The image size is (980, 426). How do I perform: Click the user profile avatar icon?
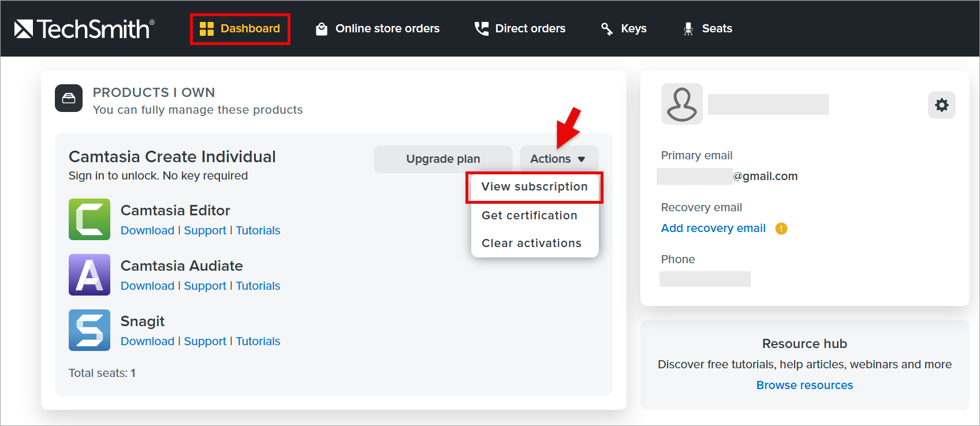tap(682, 104)
